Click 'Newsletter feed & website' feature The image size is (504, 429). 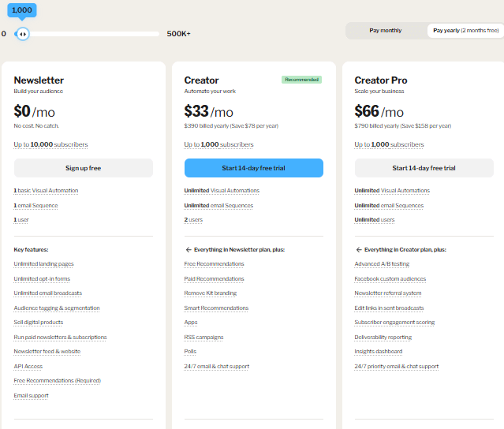point(47,351)
